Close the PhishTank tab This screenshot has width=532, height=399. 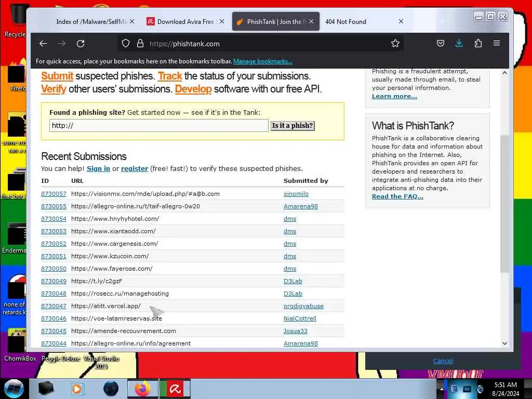tap(311, 21)
